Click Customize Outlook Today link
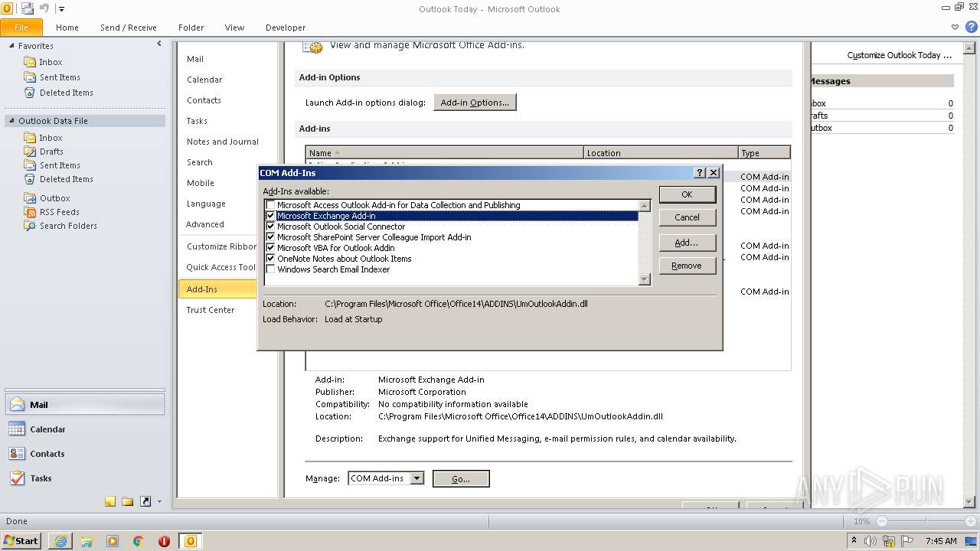The height and width of the screenshot is (551, 980). coord(900,55)
